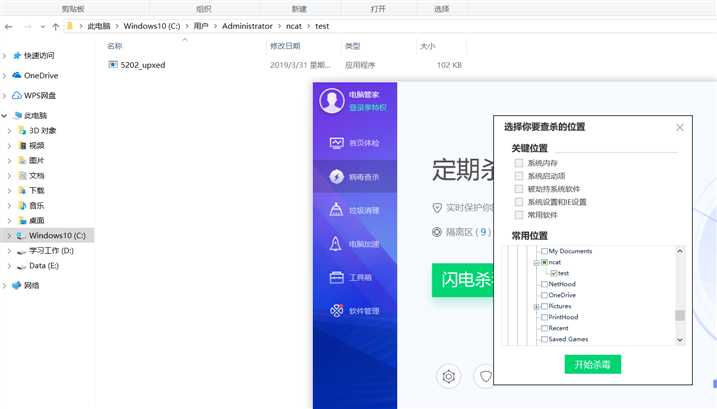This screenshot has height=409, width=717.
Task: Click scan tree scrollbar down arrow
Action: coord(680,340)
